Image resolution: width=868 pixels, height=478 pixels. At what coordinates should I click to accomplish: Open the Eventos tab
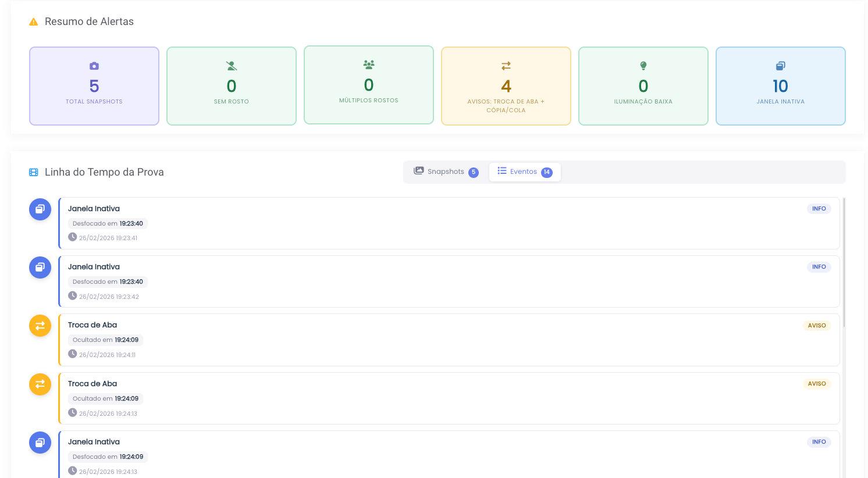(x=525, y=172)
